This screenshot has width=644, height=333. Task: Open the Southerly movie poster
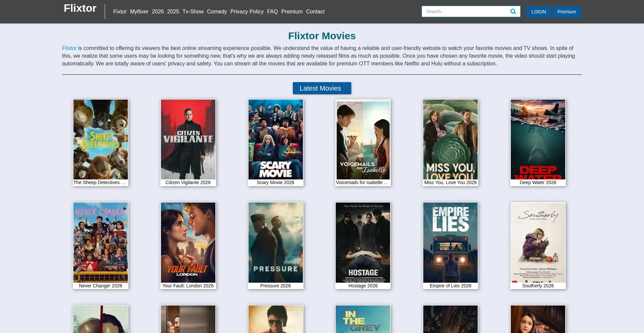click(x=538, y=242)
